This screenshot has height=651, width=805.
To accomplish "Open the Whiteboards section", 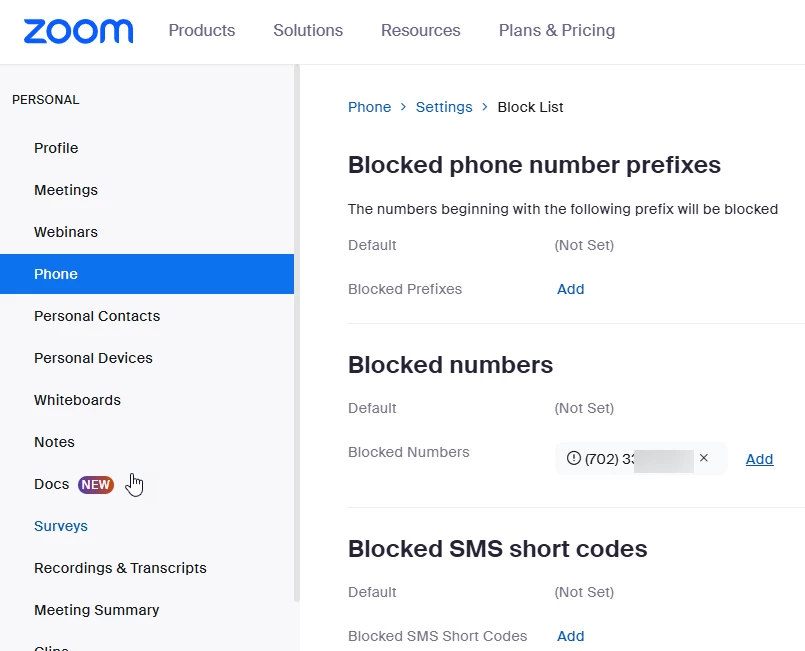I will 77,400.
